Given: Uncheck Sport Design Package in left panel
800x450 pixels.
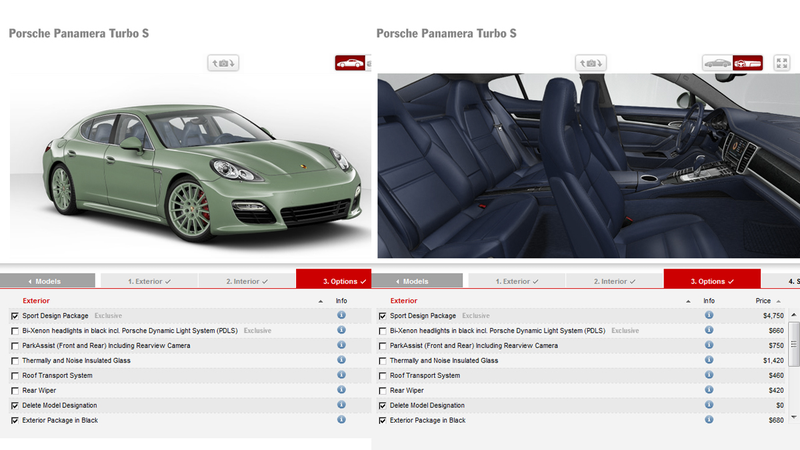Looking at the screenshot, I should pos(15,316).
